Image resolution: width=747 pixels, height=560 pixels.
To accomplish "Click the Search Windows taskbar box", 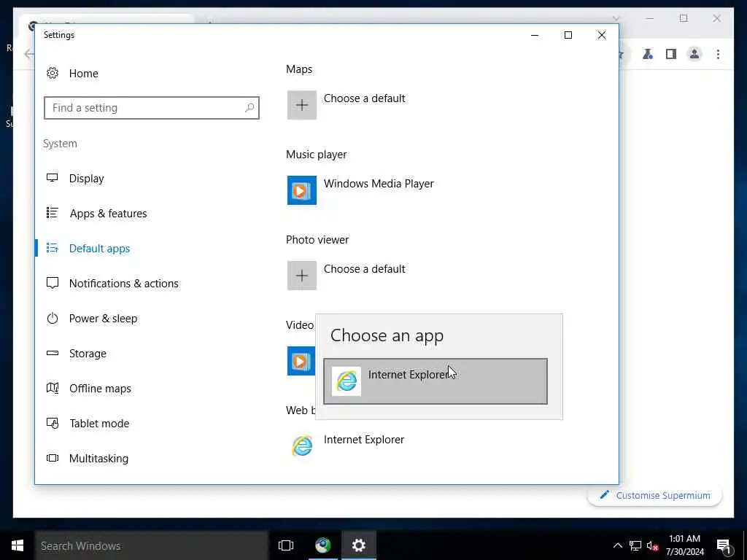I will (x=152, y=545).
